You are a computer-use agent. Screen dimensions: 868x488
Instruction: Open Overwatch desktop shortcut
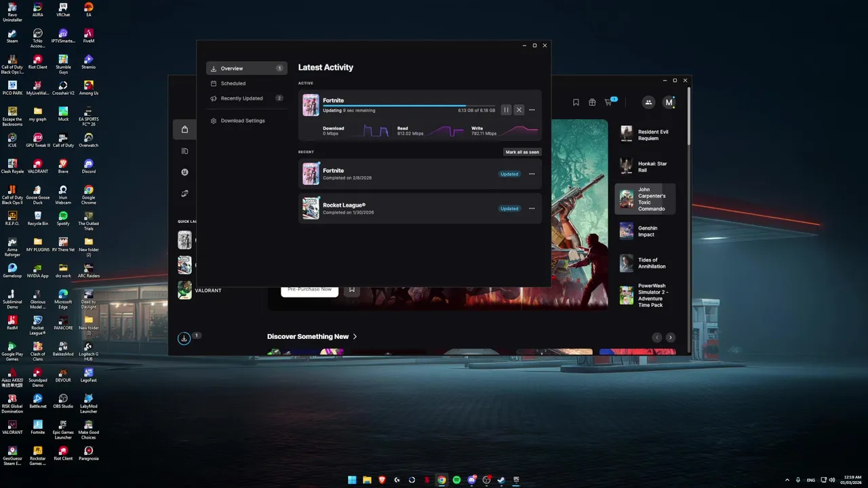pos(88,140)
